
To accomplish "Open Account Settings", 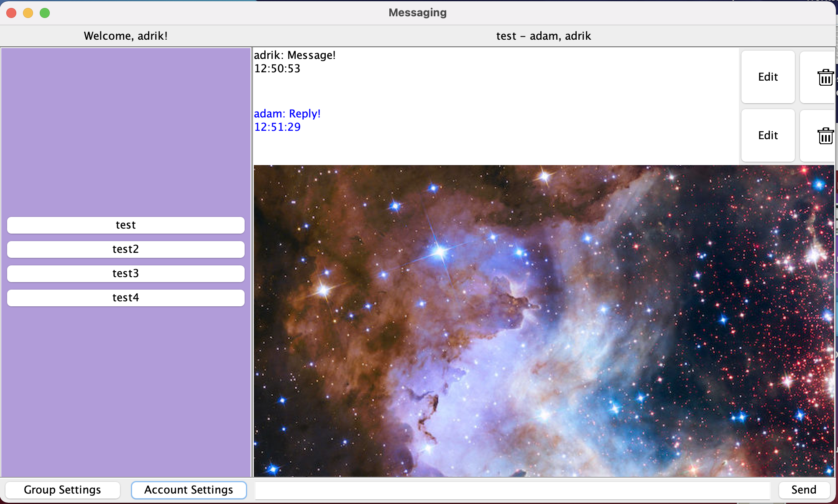I will point(189,490).
